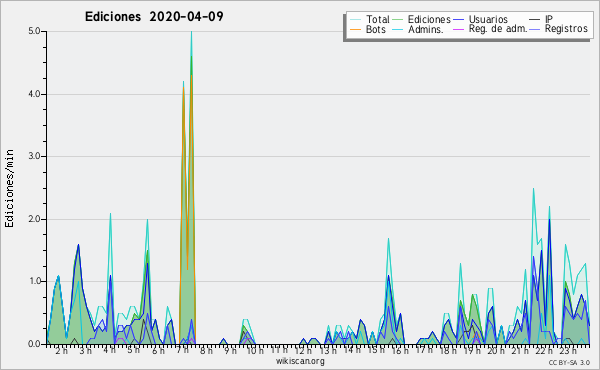This screenshot has height=370, width=600.
Task: Click the tallest peak reaching 5.0 near 7 h
Action: click(x=191, y=32)
